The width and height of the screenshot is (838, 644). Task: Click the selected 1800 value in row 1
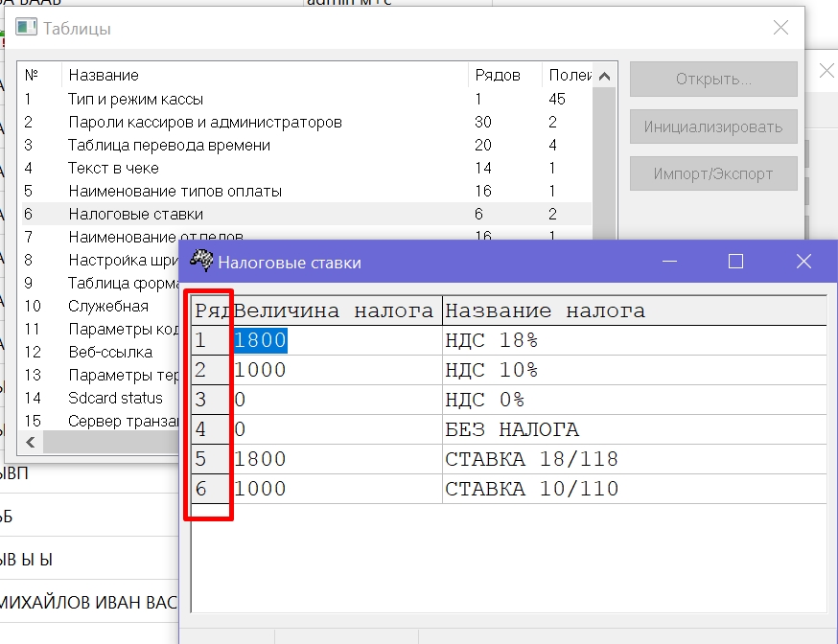point(261,340)
